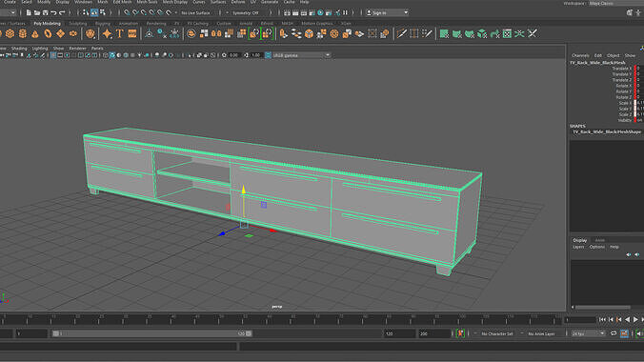Click the current frame field by playback controls
644x362 pixels.
[580, 320]
